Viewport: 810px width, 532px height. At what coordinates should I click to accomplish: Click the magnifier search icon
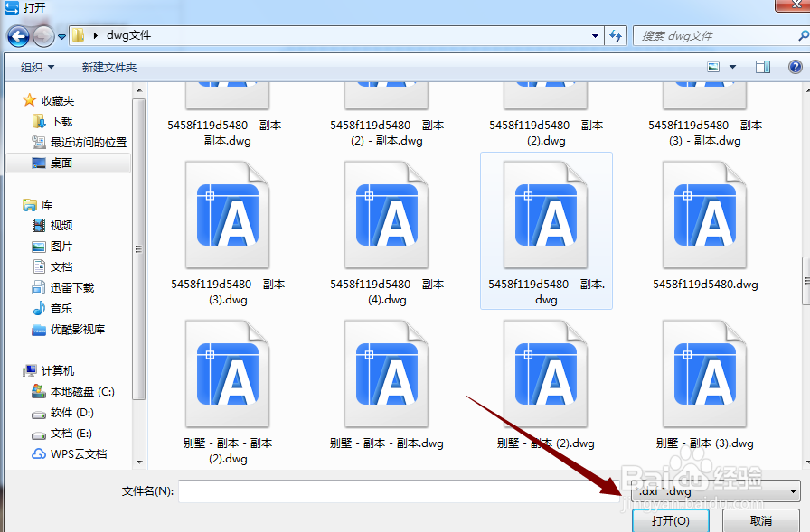804,35
